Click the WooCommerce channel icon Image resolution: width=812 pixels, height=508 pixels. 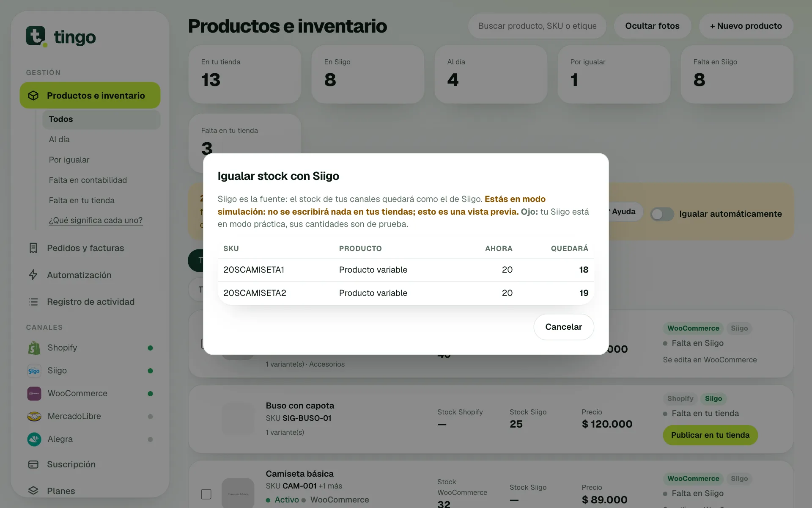tap(34, 394)
